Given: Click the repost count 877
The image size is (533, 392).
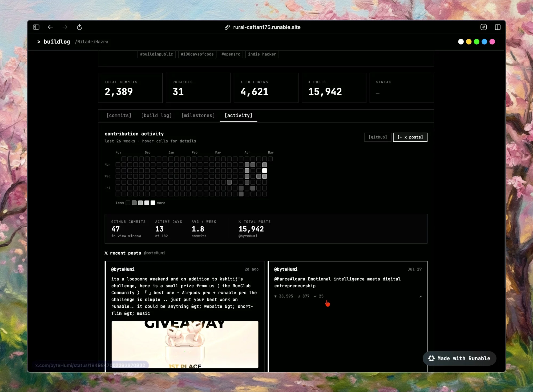Looking at the screenshot, I should point(304,296).
